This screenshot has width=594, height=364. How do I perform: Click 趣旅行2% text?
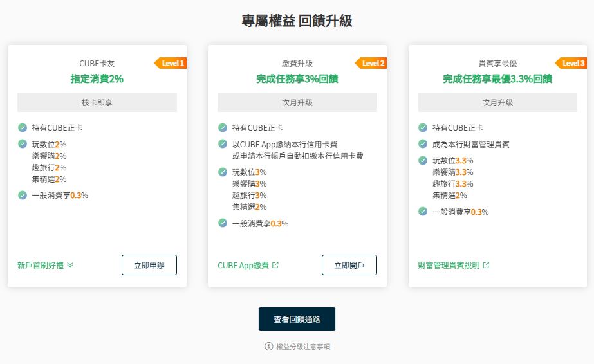(x=50, y=168)
